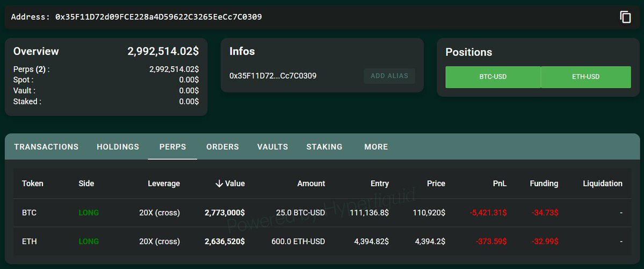Sort the table by the Value arrow
Screen dimensions: 644x269
[219, 183]
